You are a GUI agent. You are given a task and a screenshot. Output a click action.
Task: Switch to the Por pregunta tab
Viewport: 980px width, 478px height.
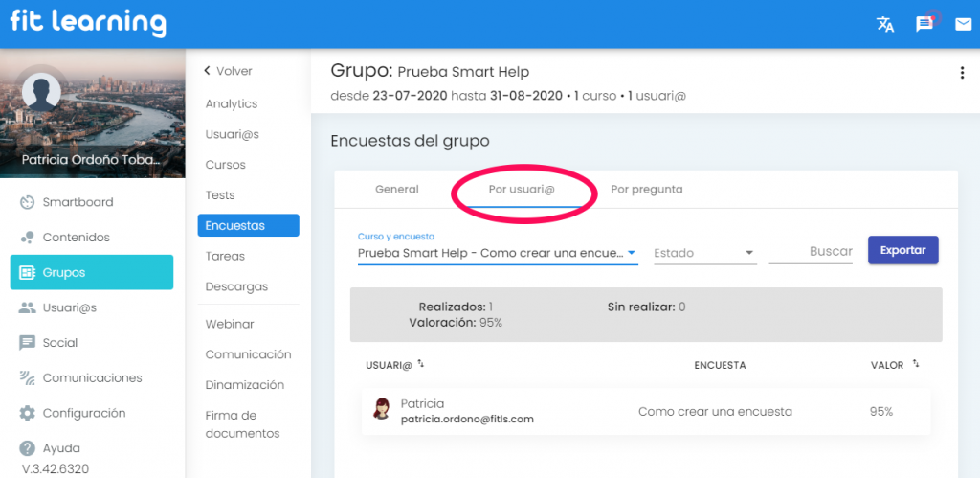(647, 189)
